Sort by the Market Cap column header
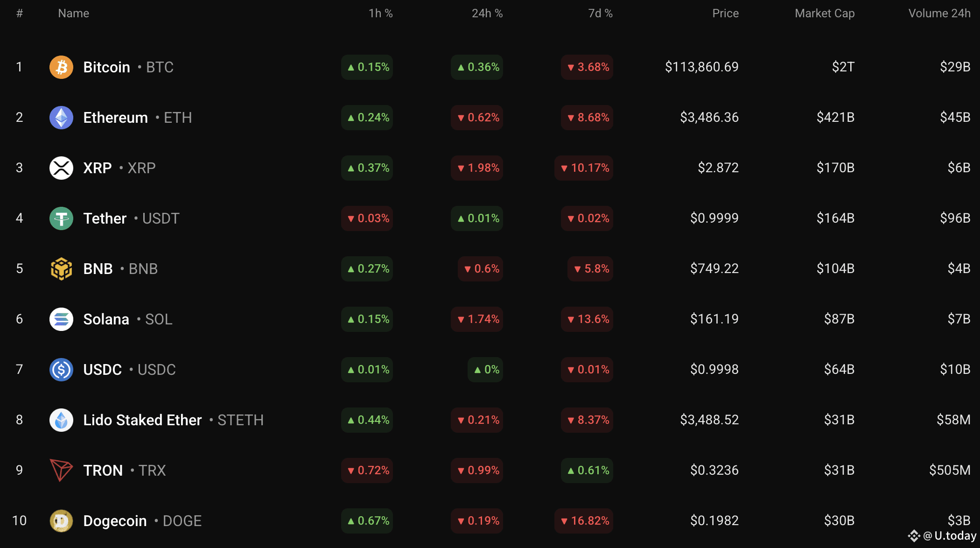This screenshot has height=548, width=980. [825, 14]
